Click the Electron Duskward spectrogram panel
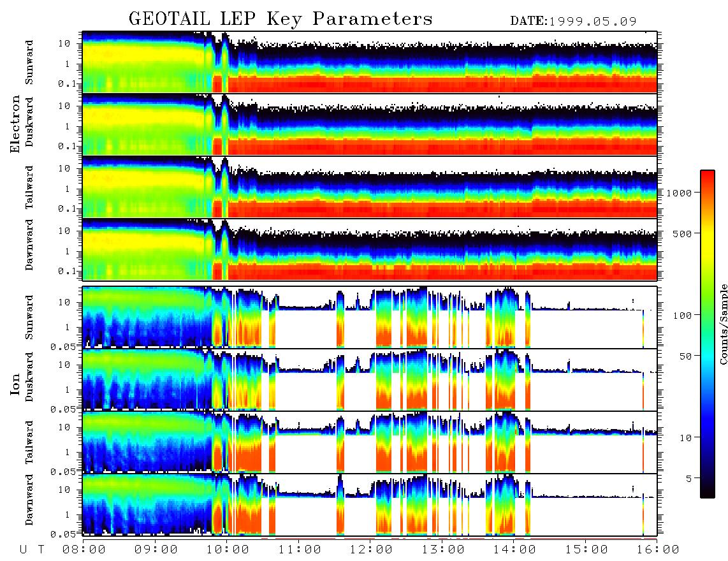728x561 pixels. coord(370,124)
